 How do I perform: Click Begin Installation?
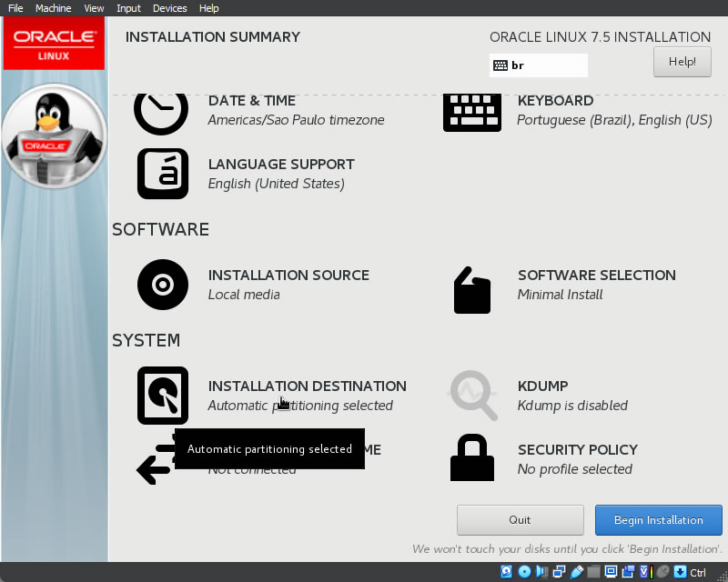coord(658,520)
